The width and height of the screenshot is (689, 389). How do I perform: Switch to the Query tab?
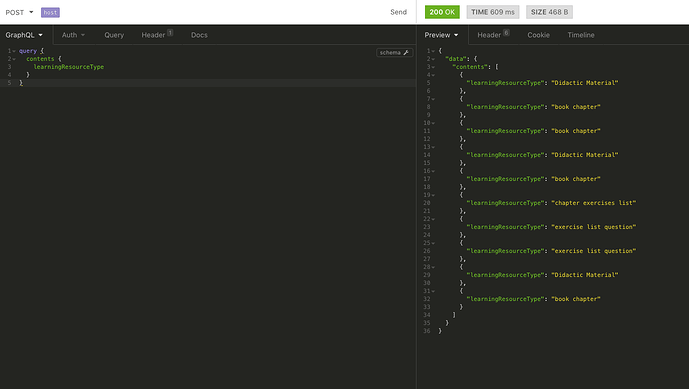[114, 35]
